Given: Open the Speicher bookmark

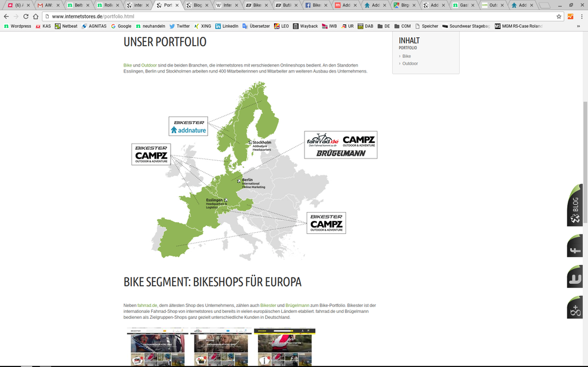Looking at the screenshot, I should point(426,26).
